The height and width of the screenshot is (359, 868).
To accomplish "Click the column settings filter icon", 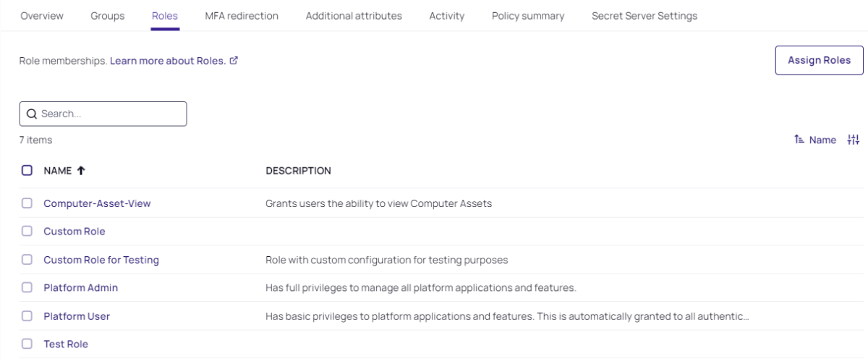I will click(854, 140).
